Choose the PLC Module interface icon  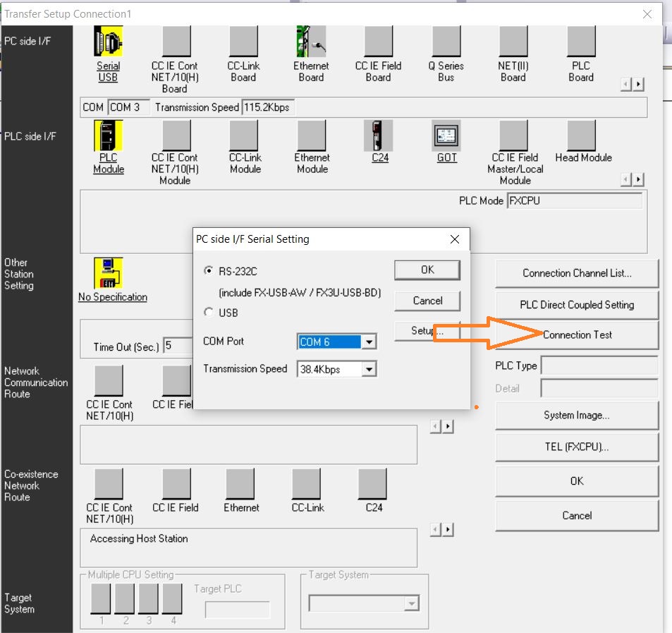(x=108, y=135)
